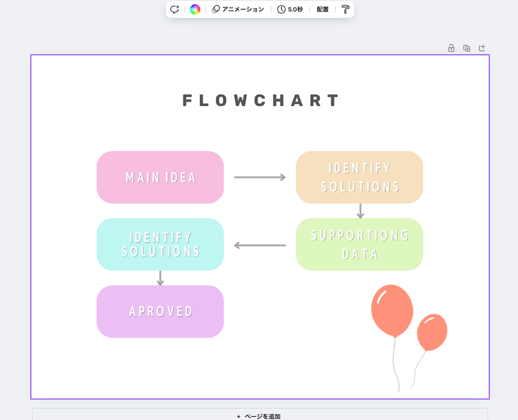Duplicate the page with the copy icon

click(x=466, y=48)
